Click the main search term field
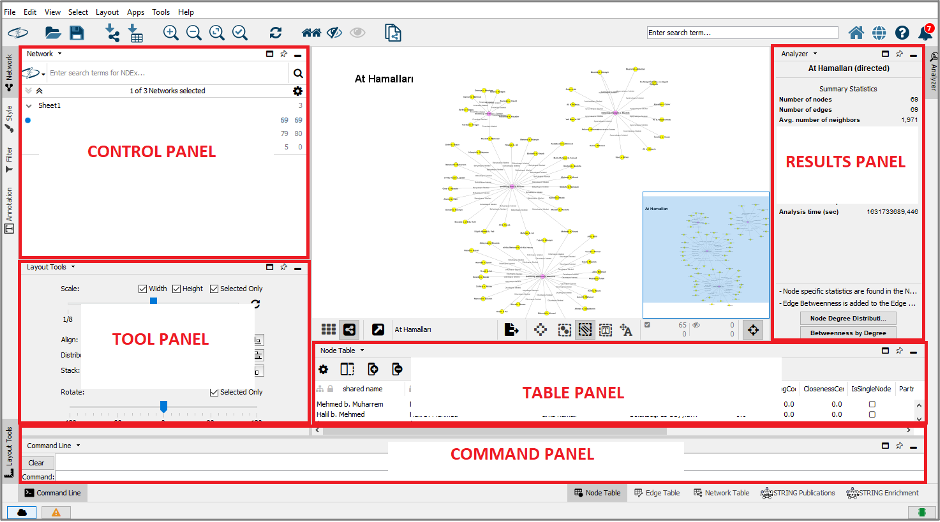 click(742, 32)
